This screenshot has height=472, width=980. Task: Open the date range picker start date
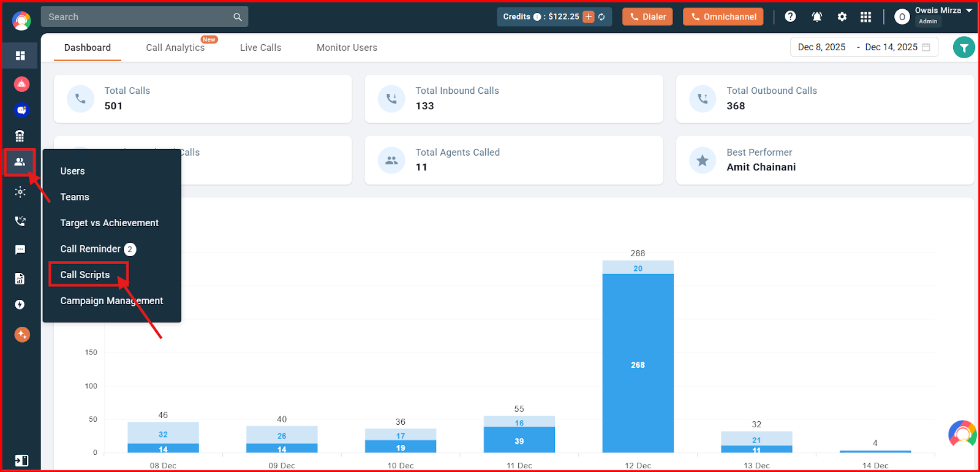(x=822, y=47)
